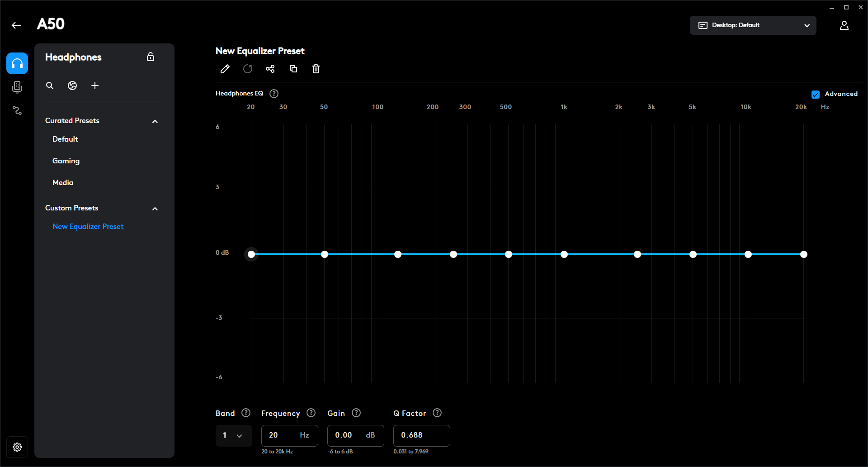Image resolution: width=868 pixels, height=467 pixels.
Task: Duplicate the equalizer preset
Action: tap(293, 69)
